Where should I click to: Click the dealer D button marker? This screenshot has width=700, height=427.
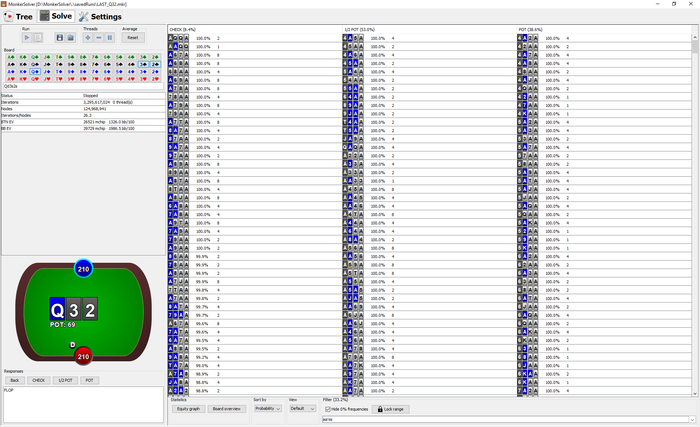[x=72, y=345]
